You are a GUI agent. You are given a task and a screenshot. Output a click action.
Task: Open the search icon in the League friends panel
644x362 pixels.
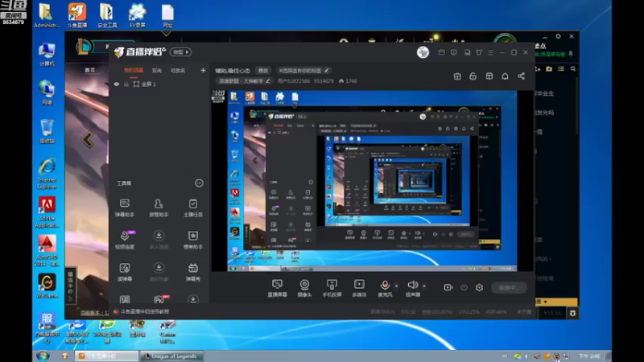tap(573, 69)
